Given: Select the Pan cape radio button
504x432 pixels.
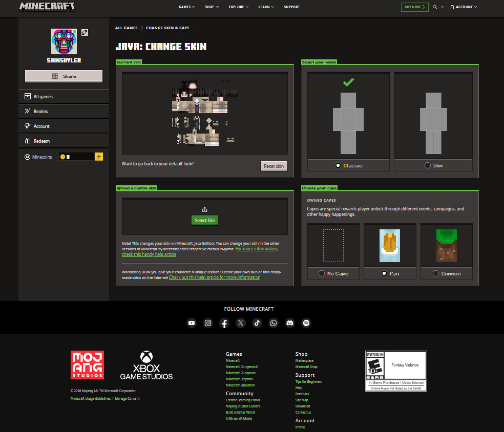Looking at the screenshot, I should 384,273.
